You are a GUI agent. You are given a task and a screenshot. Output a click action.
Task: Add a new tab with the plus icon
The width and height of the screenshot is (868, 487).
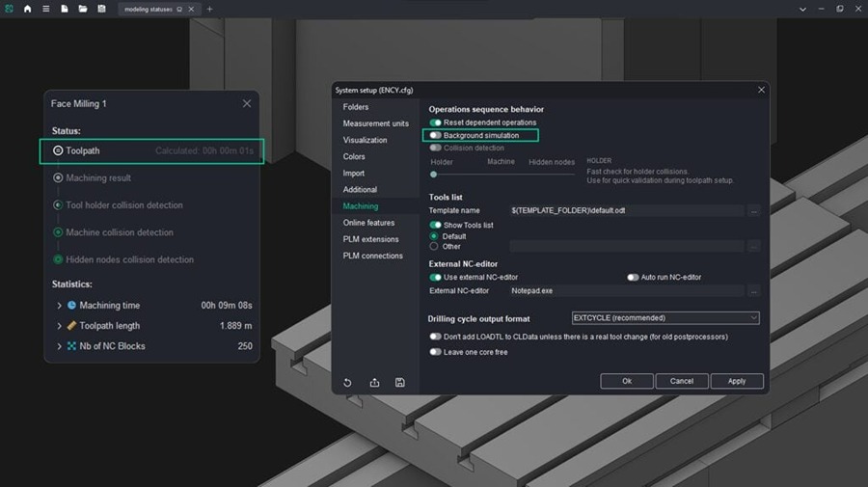click(209, 9)
